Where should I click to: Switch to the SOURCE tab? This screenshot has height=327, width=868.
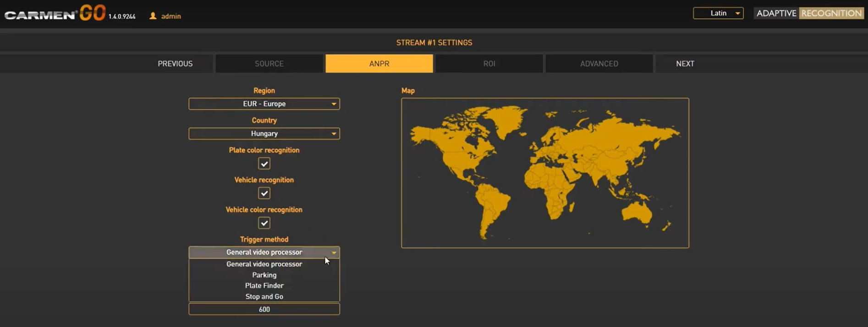coord(269,64)
